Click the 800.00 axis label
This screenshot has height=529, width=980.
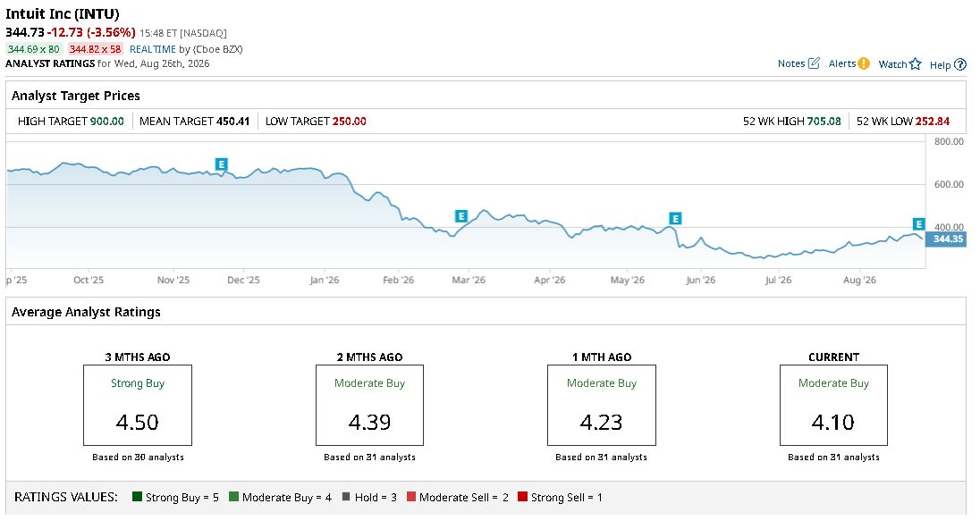pos(949,142)
